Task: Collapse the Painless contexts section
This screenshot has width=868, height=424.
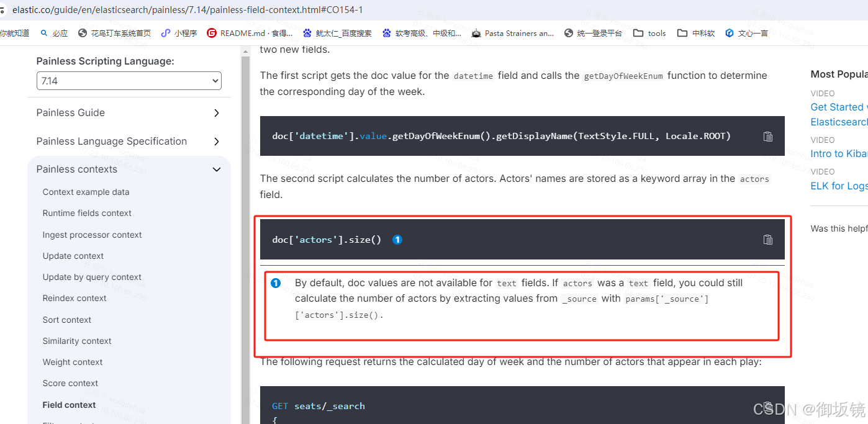Action: coord(129,169)
